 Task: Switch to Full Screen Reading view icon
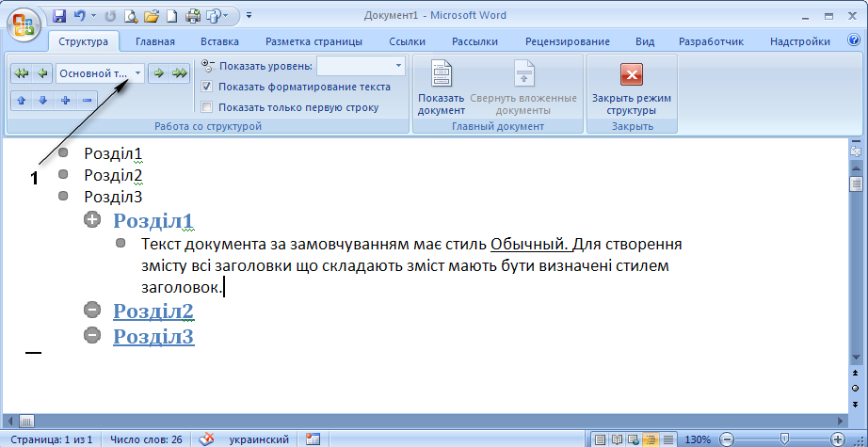tap(618, 439)
